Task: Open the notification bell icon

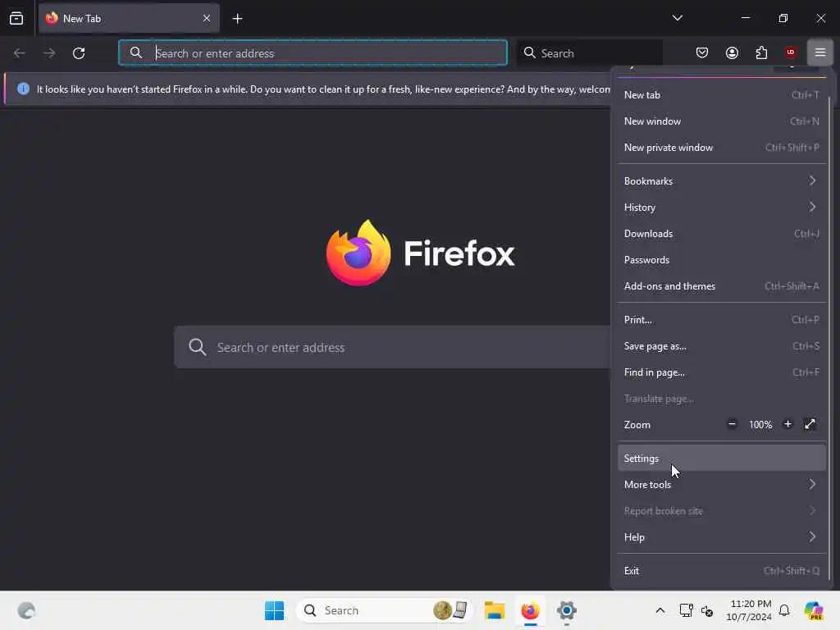Action: (783, 610)
